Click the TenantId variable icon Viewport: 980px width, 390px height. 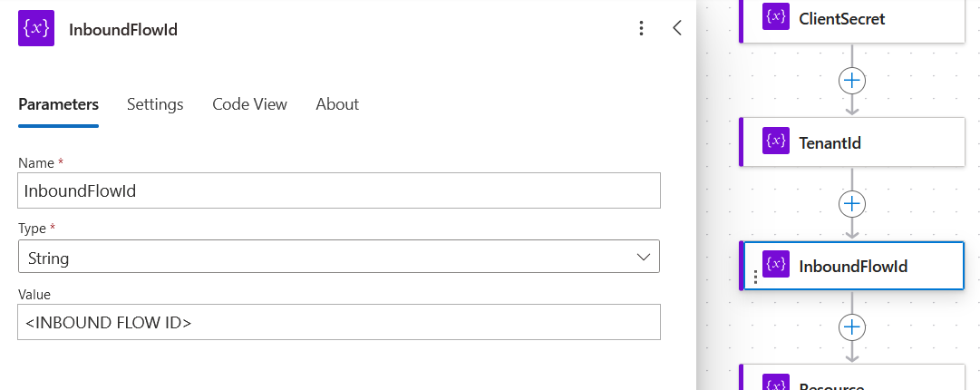click(776, 141)
